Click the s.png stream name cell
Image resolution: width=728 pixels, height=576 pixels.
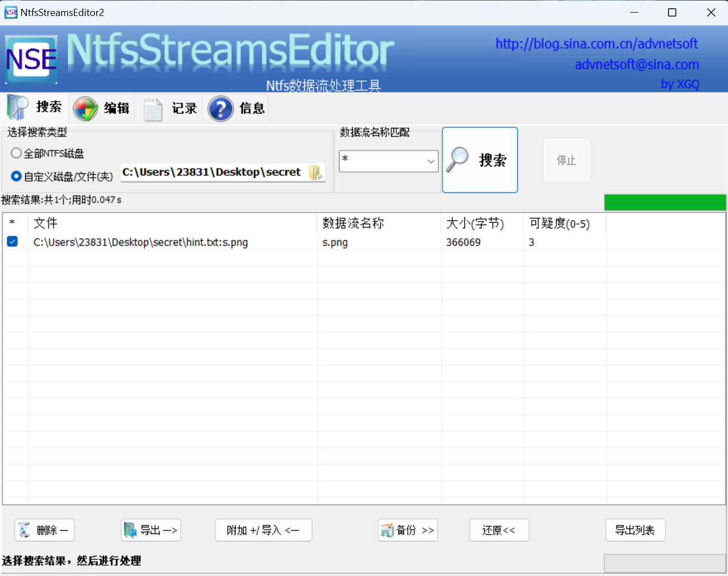pos(335,242)
